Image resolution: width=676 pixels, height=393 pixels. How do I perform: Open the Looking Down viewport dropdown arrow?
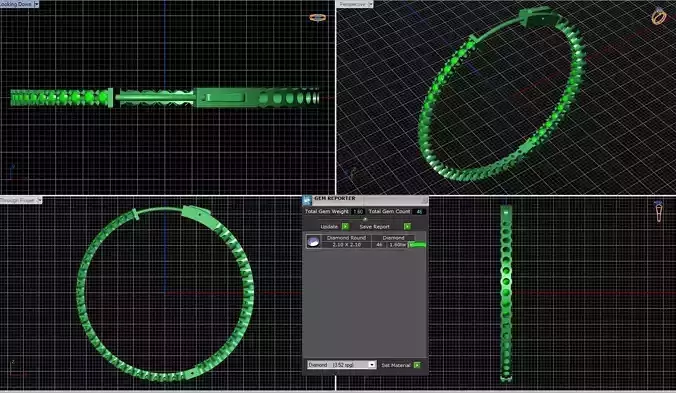pos(36,4)
